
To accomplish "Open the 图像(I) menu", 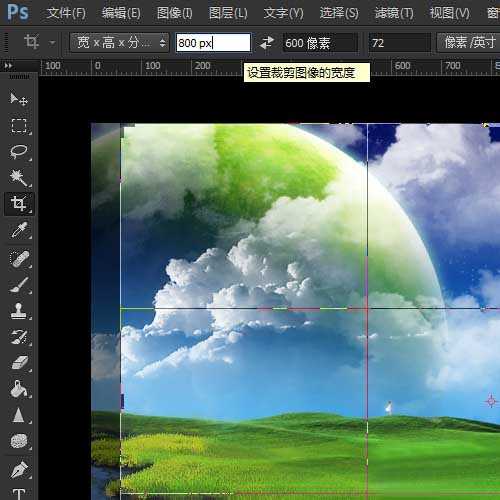I will point(174,13).
